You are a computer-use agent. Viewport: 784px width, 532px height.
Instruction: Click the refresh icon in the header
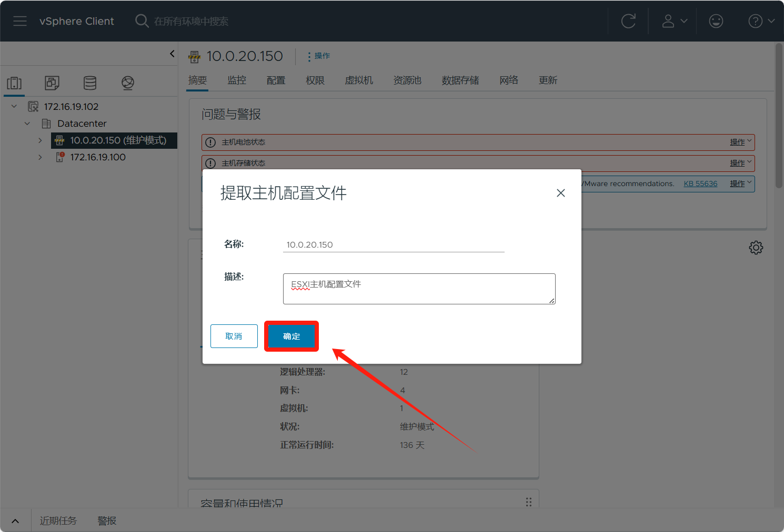point(628,21)
